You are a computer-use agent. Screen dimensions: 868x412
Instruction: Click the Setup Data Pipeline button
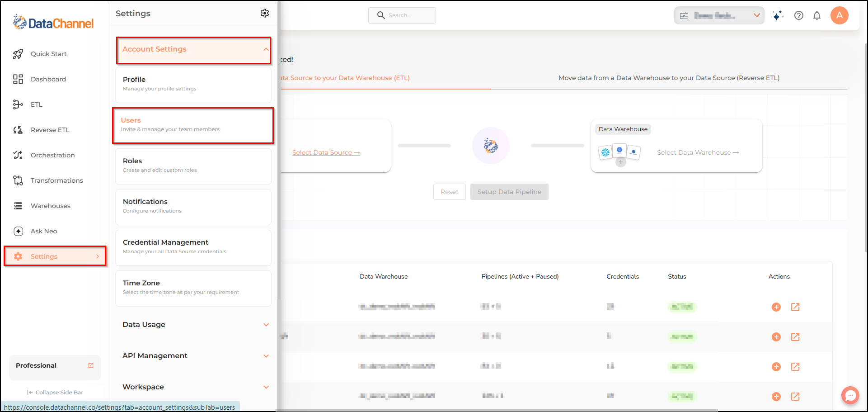509,192
